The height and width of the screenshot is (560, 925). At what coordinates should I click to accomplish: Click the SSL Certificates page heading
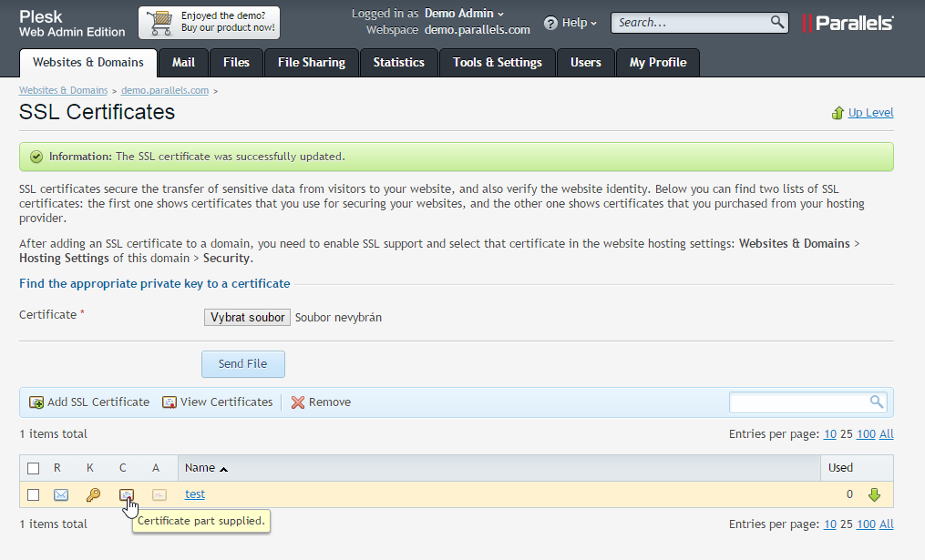pos(98,112)
